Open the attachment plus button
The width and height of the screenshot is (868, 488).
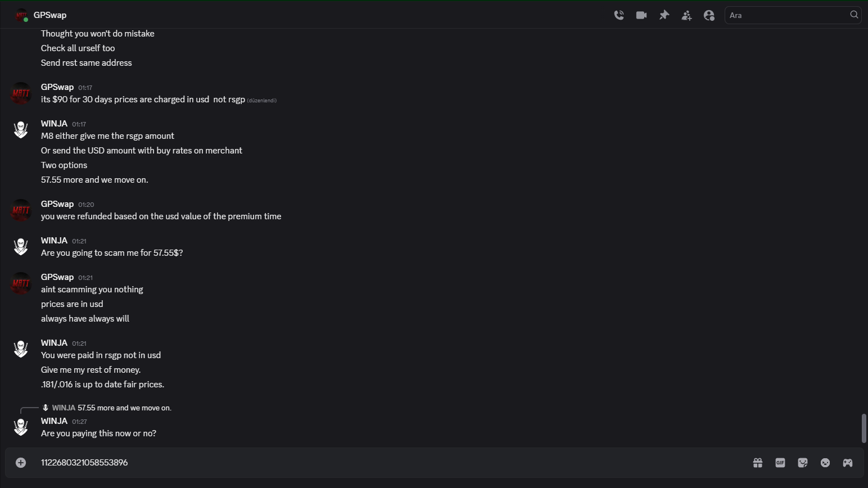pos(21,463)
